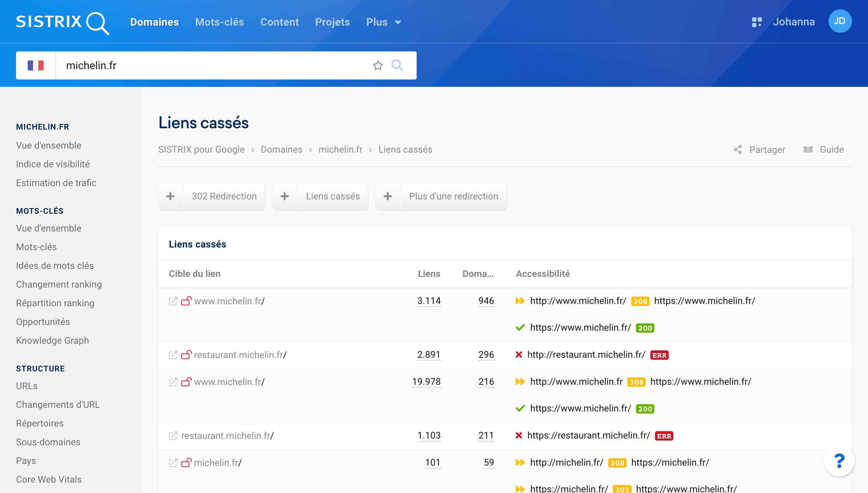
Task: Click the 3.114 links count
Action: (429, 301)
